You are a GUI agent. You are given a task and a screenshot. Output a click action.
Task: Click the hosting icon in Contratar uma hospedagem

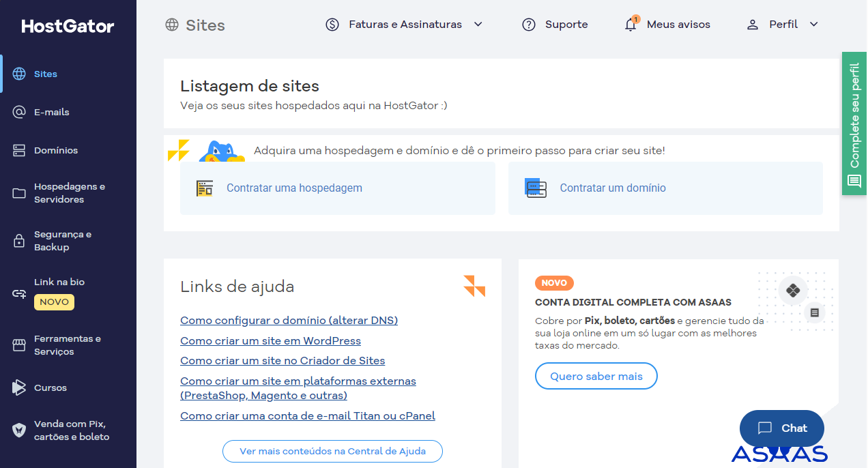(205, 188)
